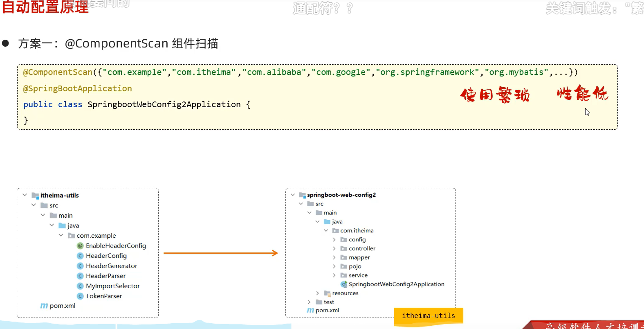Click the resources folder icon
644x329 pixels.
327,293
